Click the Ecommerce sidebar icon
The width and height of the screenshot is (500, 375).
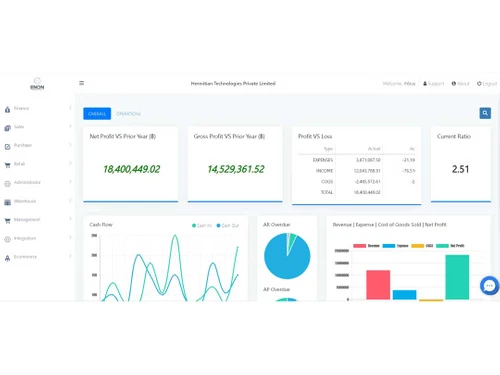point(7,258)
